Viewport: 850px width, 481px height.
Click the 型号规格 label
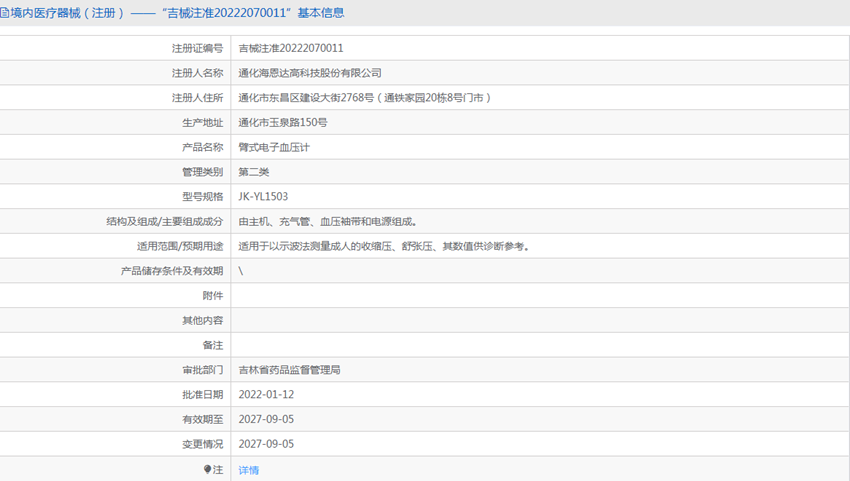(x=203, y=196)
